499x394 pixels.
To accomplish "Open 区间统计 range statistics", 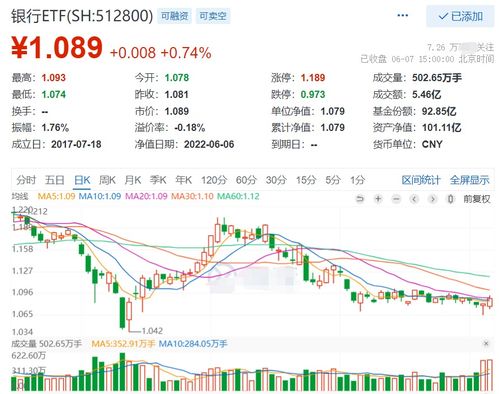I will click(x=421, y=180).
